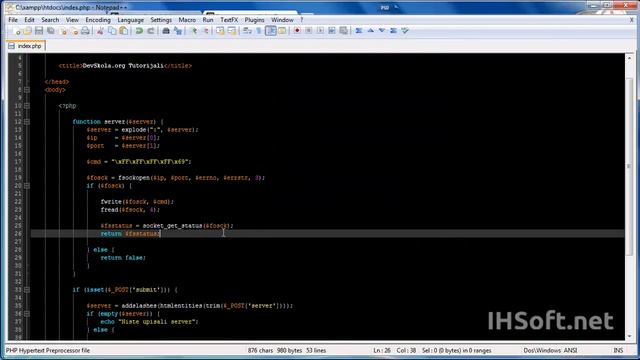
Task: Toggle Word wrap in the toolbar
Action: coord(247,31)
